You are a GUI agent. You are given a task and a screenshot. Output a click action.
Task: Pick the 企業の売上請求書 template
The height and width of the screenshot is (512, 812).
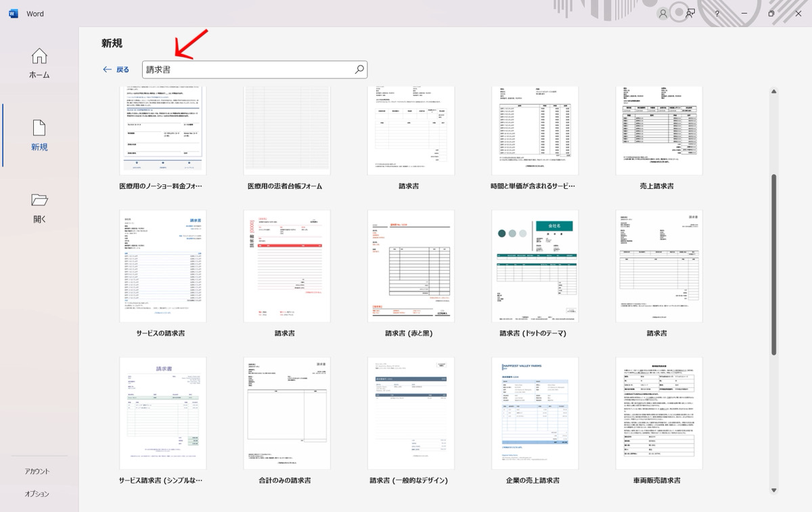pyautogui.click(x=535, y=413)
